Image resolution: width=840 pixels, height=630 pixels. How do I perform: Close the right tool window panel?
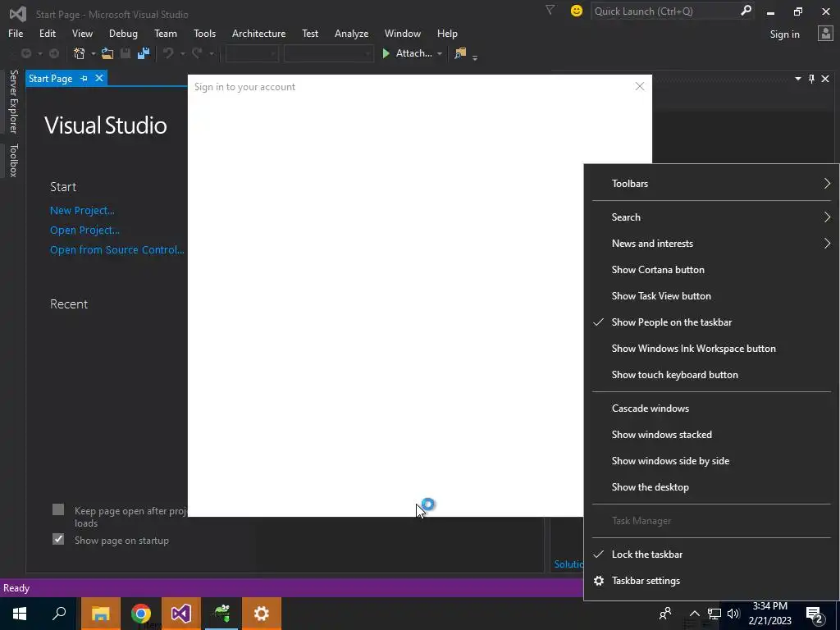pos(825,79)
